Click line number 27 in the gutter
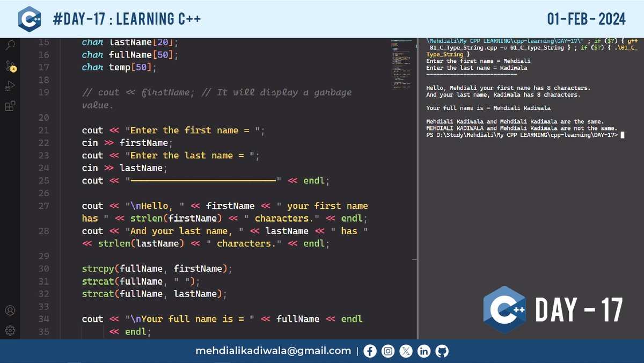This screenshot has width=644, height=363. 43,206
